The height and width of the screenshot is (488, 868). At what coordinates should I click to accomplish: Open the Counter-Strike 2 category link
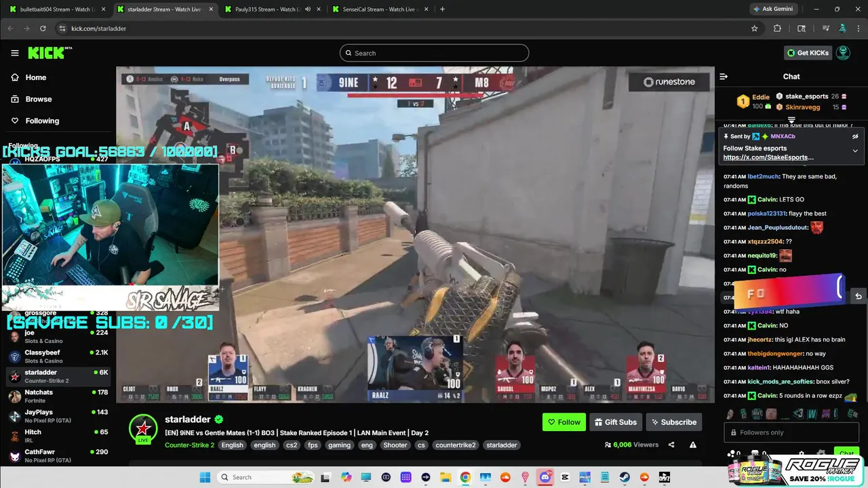pyautogui.click(x=189, y=445)
